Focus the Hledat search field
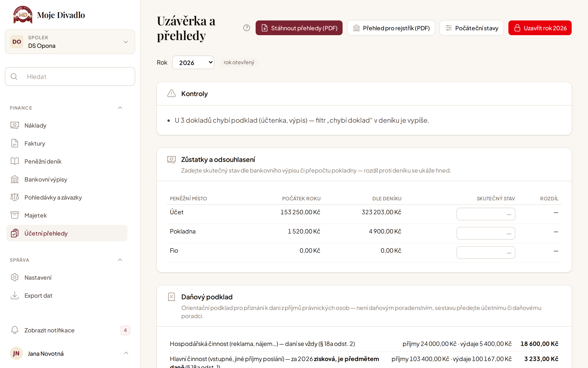Viewport: 588px width, 368px height. (70, 76)
